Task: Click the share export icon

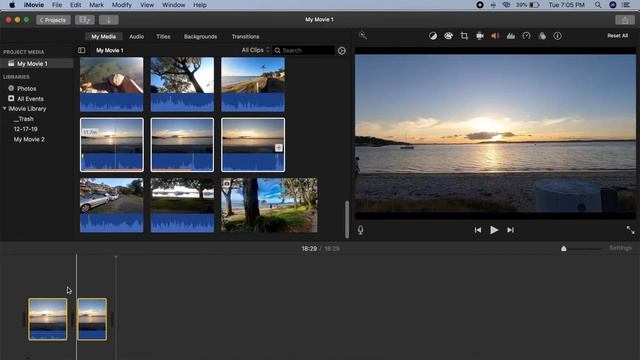Action: coord(624,20)
